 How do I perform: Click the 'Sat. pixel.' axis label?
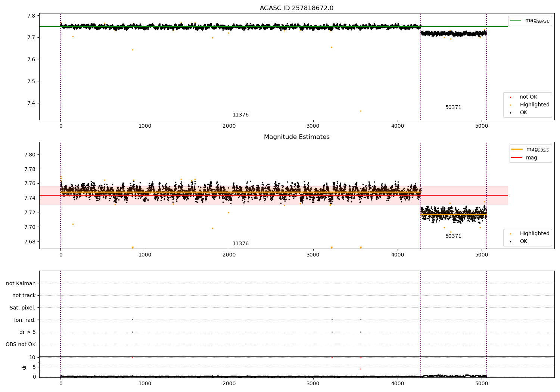(23, 308)
